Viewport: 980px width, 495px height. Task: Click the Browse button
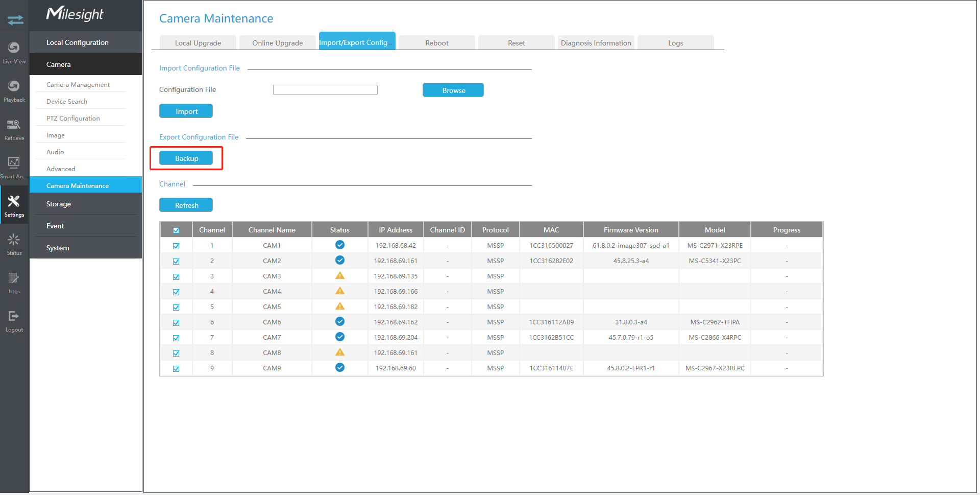(453, 90)
